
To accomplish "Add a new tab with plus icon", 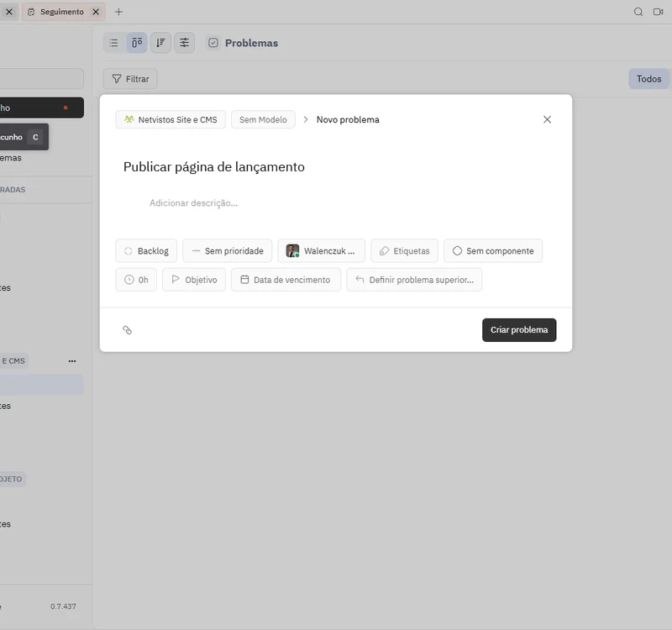I will (x=118, y=12).
